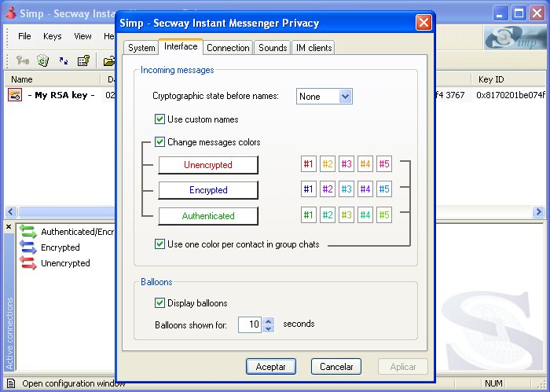Click Encrypted label in Active connections panel

(x=60, y=247)
